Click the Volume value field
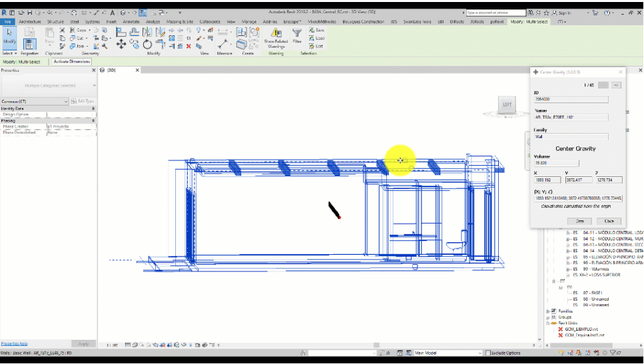 pyautogui.click(x=557, y=163)
